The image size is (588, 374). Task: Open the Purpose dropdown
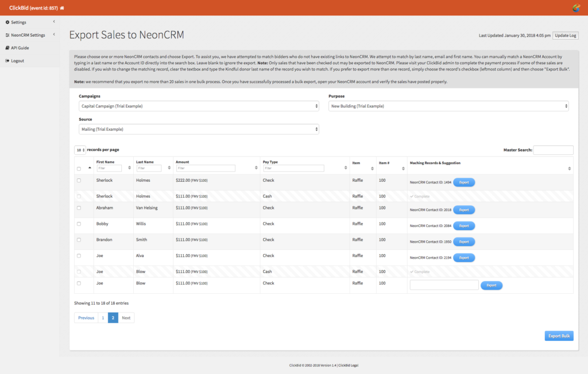[x=448, y=106]
